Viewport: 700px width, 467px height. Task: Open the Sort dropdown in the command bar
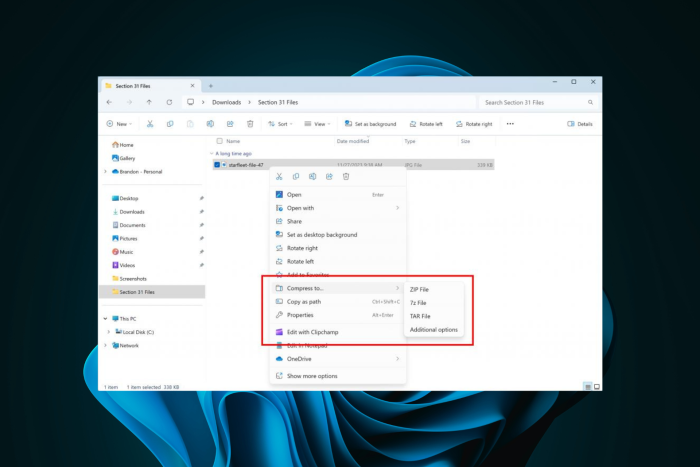pos(280,124)
